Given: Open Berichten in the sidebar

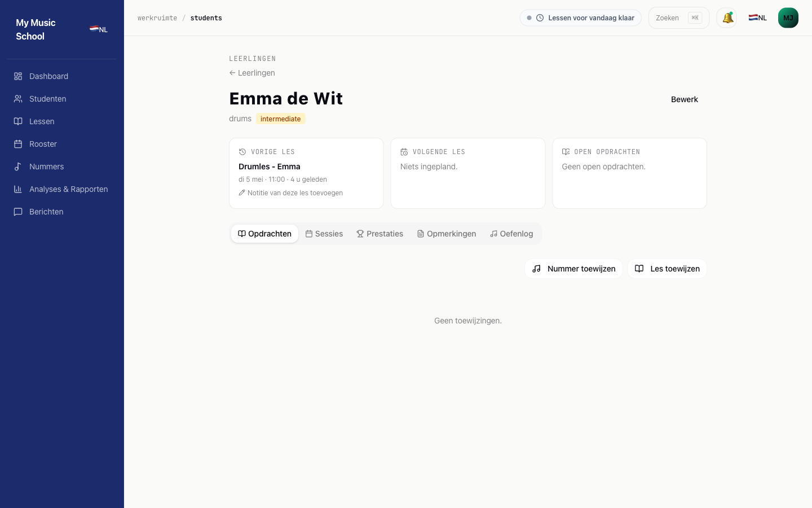Looking at the screenshot, I should click(x=62, y=212).
